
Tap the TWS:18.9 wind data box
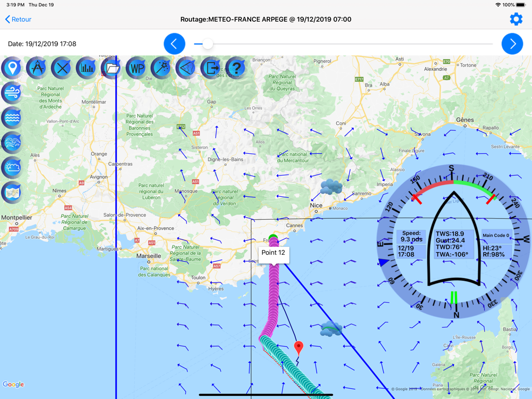pos(454,244)
